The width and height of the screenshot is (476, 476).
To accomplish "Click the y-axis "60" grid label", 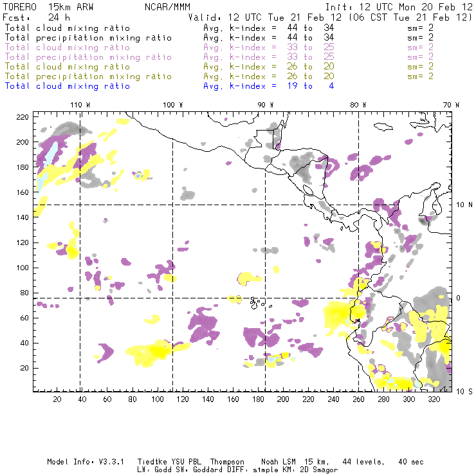I will [24, 318].
